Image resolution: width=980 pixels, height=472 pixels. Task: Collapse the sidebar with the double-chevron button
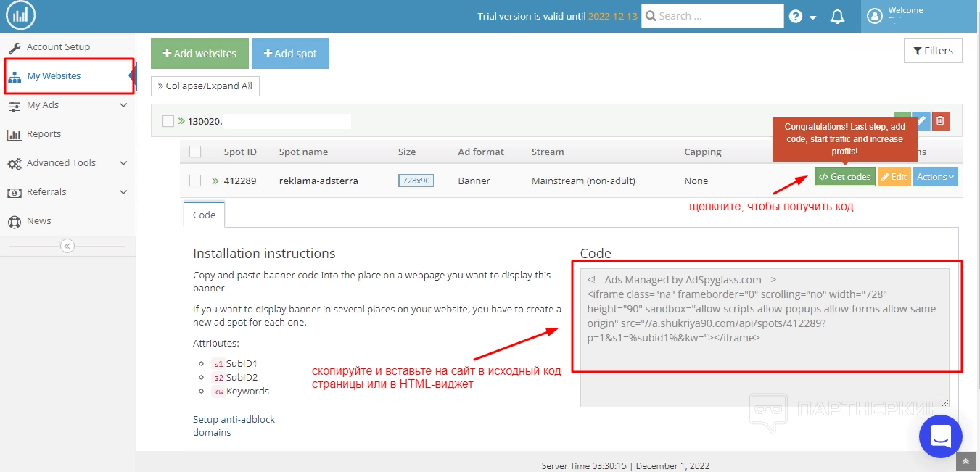point(67,246)
